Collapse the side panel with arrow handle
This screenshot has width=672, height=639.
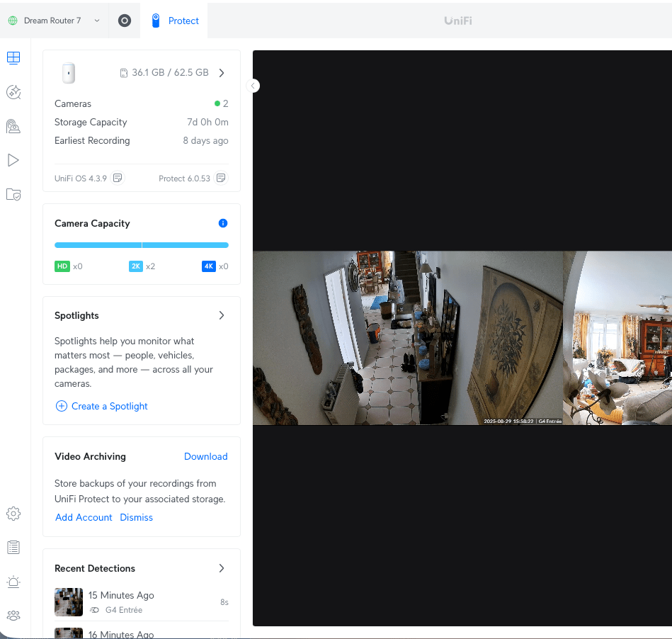point(254,86)
